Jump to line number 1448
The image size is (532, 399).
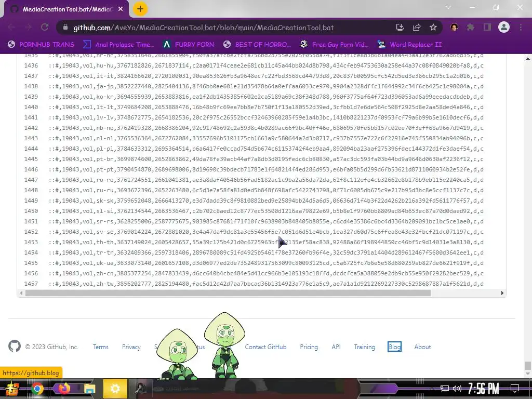(31, 190)
